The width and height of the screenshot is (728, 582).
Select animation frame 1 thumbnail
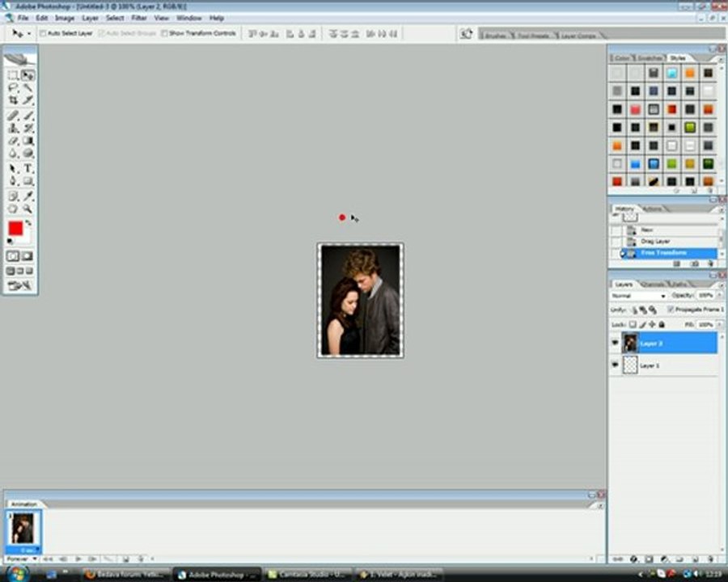23,528
